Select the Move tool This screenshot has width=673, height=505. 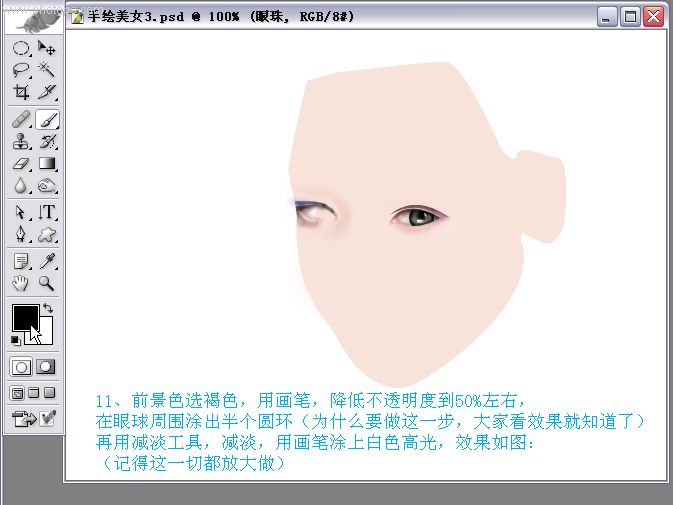click(46, 48)
